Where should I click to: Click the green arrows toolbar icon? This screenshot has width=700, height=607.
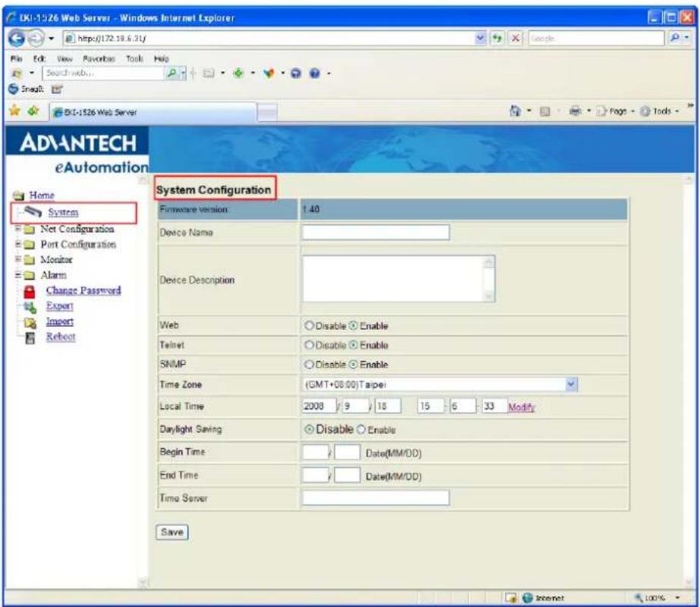238,73
